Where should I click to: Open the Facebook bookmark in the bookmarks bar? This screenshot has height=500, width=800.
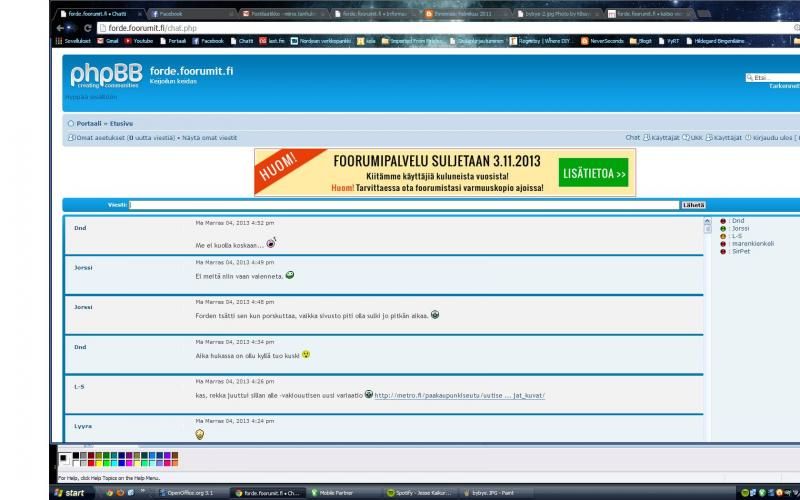208,41
